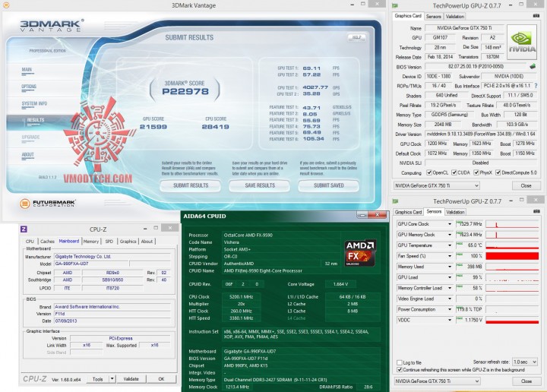This screenshot has height=392, width=547.
Task: Open SYSTEM INFO in 3DMark sidebar
Action: point(34,105)
